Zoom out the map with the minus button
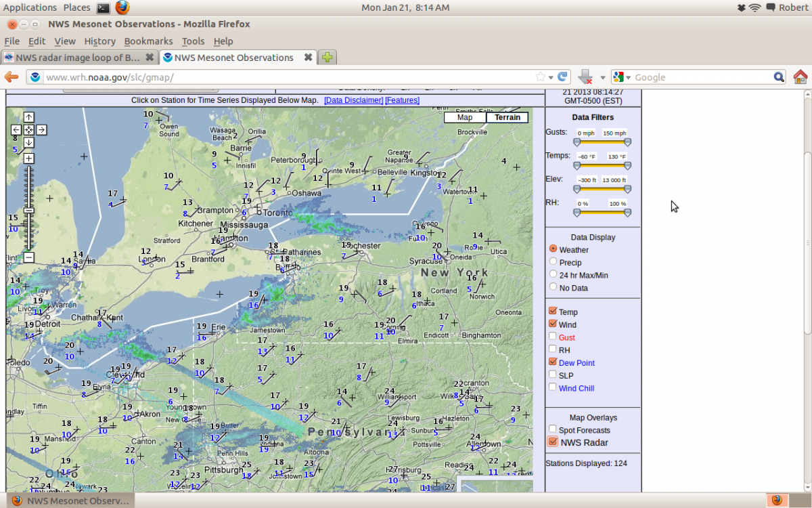This screenshot has width=812, height=508. [x=28, y=257]
